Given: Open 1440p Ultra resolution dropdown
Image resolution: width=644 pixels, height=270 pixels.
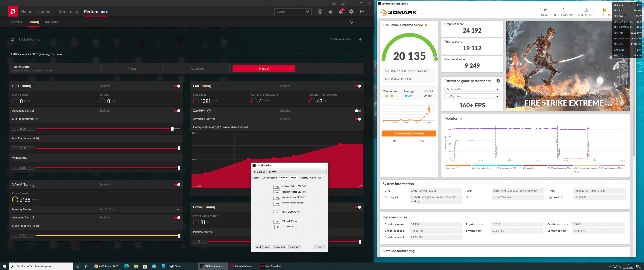Looking at the screenshot, I should click(472, 96).
